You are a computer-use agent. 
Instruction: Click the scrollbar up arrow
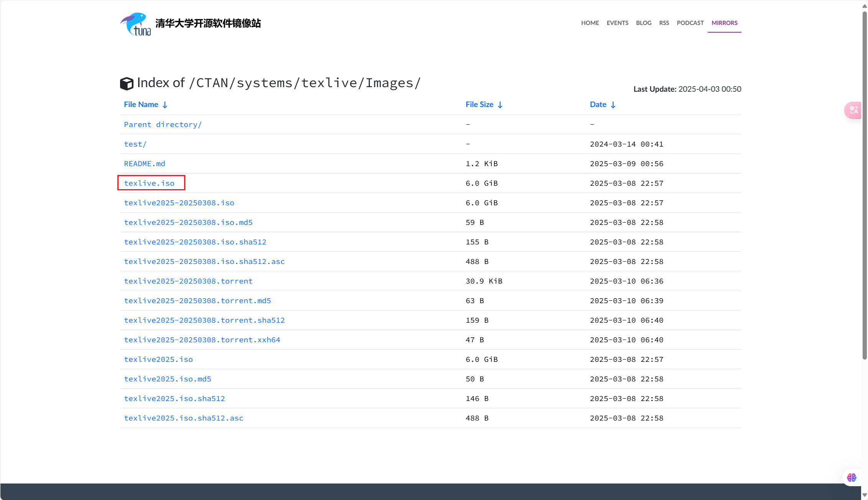(x=865, y=6)
